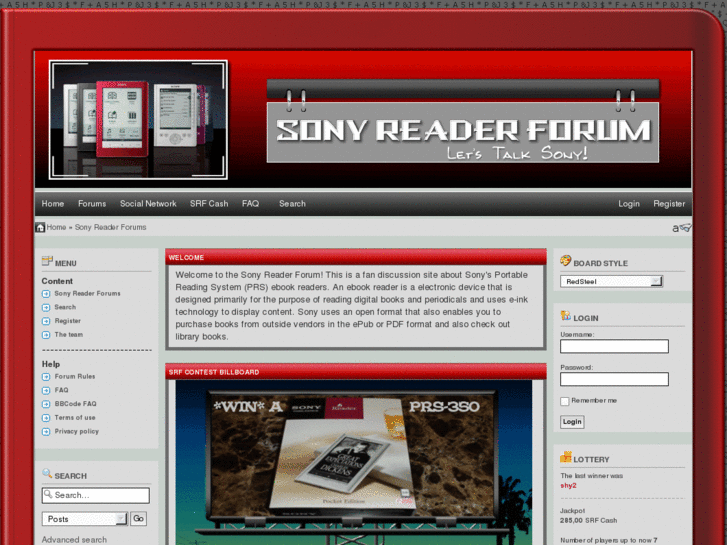This screenshot has height=545, width=727.
Task: Open Home in the navigation bar
Action: point(53,204)
